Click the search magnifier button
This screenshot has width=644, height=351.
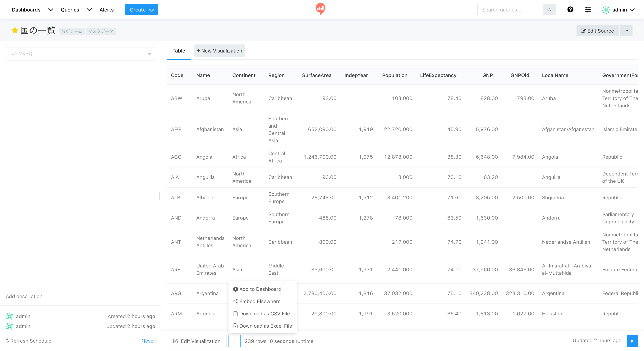coord(549,10)
